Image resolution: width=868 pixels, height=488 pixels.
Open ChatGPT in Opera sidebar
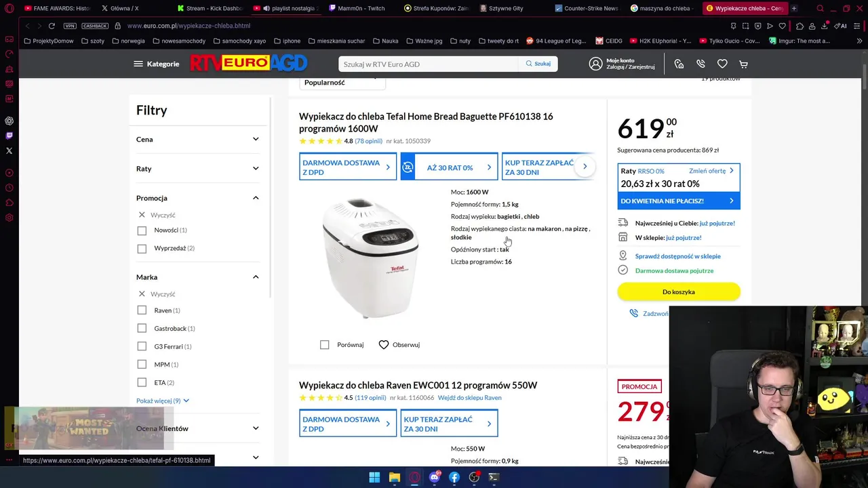pyautogui.click(x=9, y=121)
